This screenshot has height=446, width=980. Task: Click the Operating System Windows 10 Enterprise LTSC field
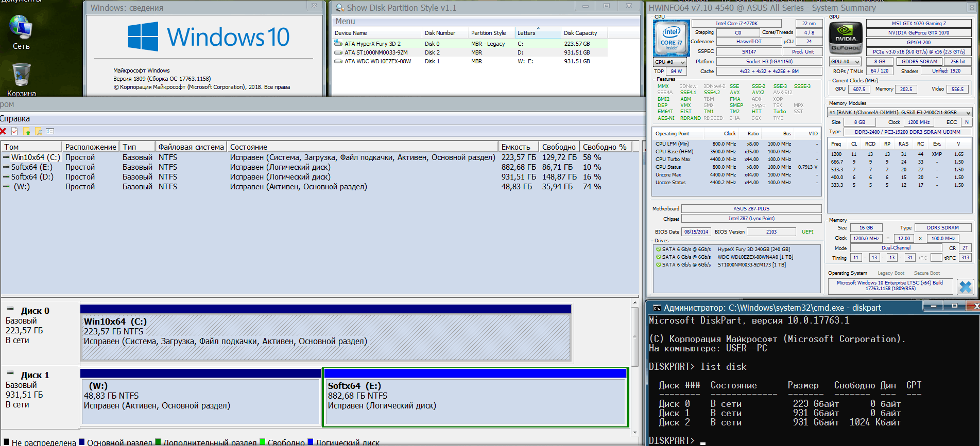pos(889,286)
